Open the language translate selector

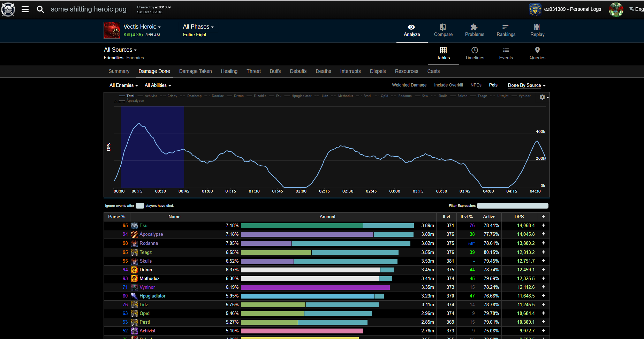click(636, 9)
